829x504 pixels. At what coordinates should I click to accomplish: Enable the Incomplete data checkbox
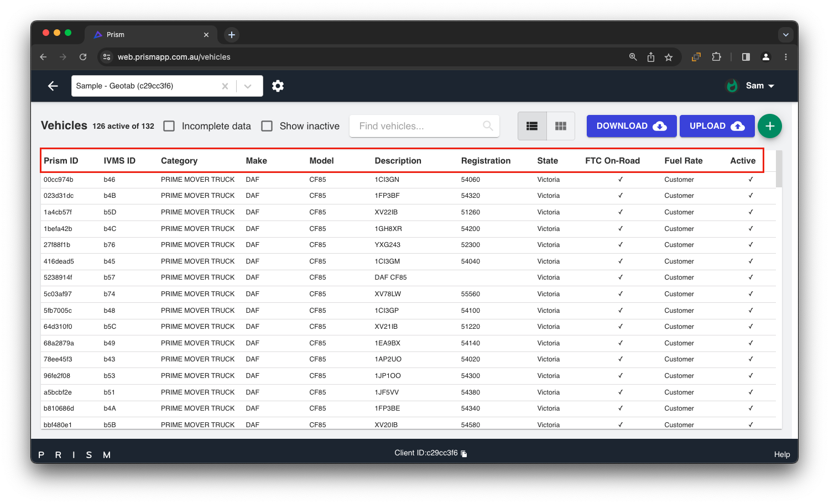point(169,126)
